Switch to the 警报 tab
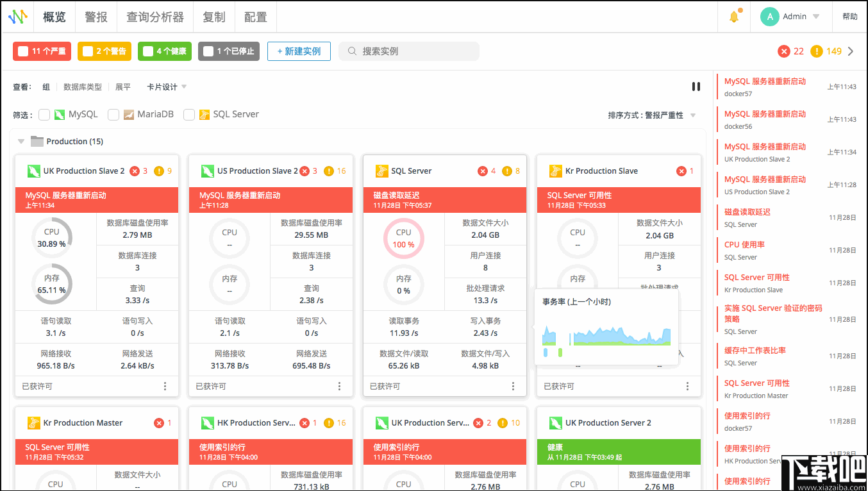Viewport: 868px width, 491px height. pyautogui.click(x=96, y=17)
